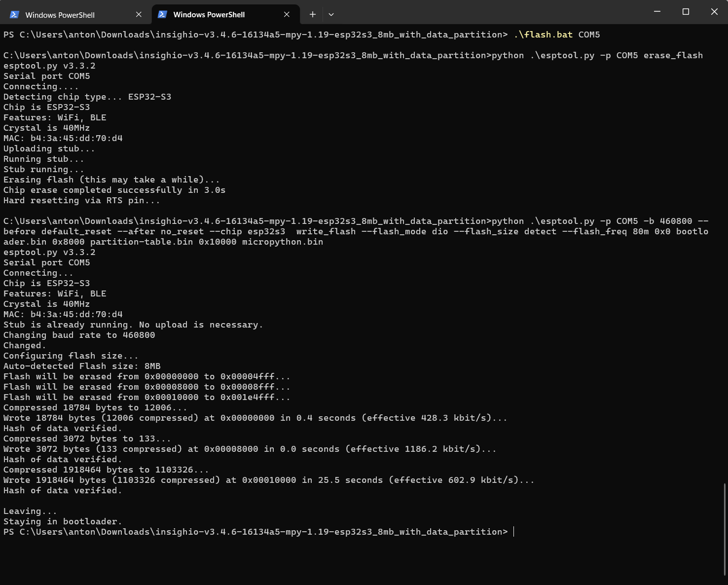728x585 pixels.
Task: Click the vertical scrollbar thumb
Action: [725, 529]
